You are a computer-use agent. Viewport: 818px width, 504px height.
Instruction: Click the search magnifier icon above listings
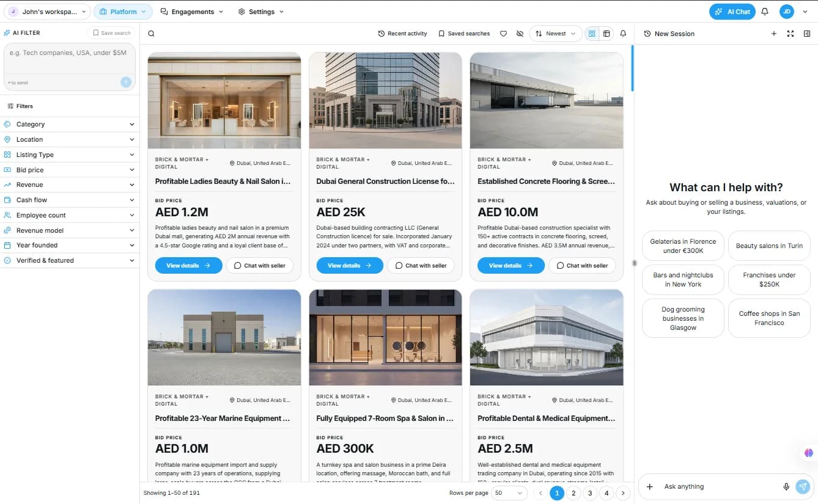(151, 34)
